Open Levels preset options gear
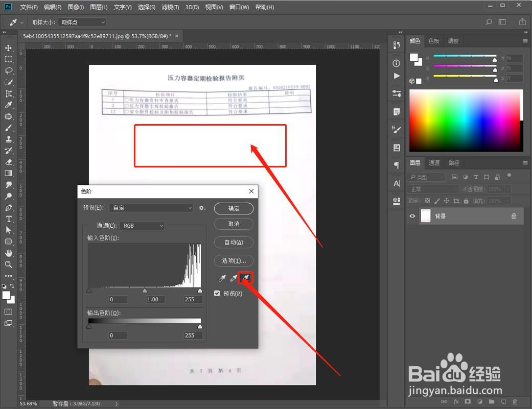532x409 pixels. (202, 208)
